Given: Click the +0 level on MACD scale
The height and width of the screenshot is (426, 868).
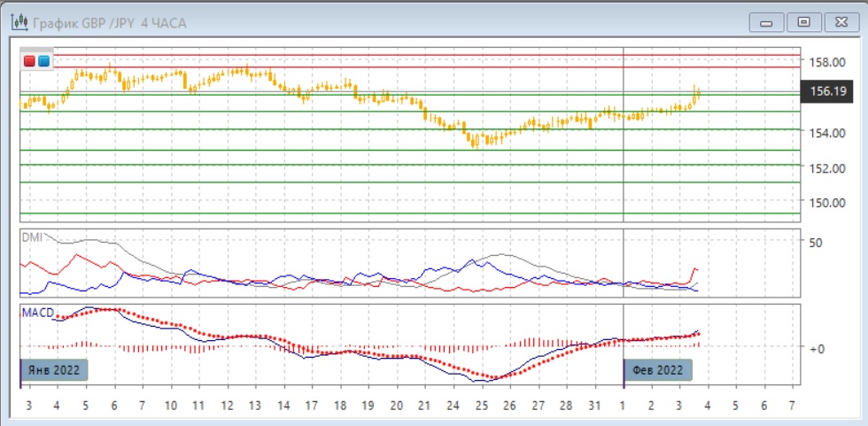Looking at the screenshot, I should (816, 349).
